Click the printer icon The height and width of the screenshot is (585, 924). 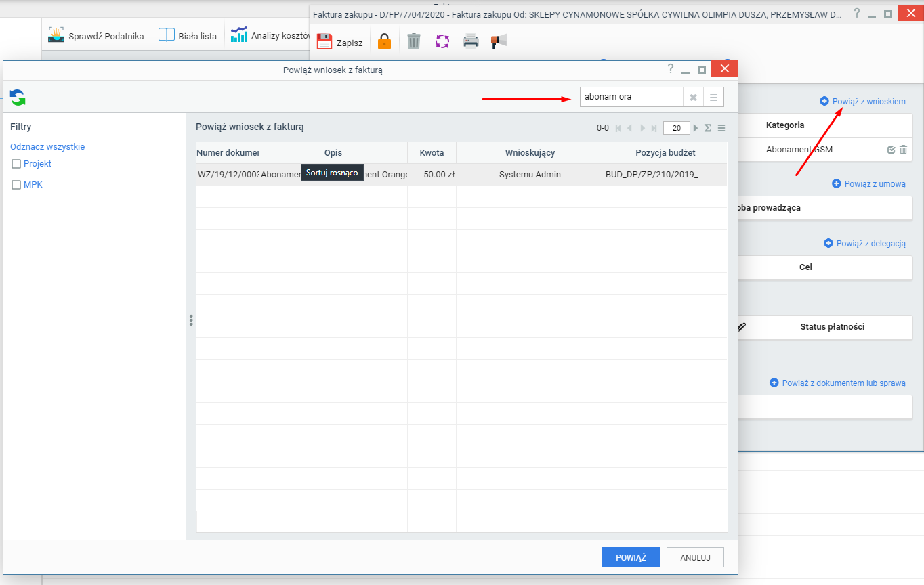point(471,41)
